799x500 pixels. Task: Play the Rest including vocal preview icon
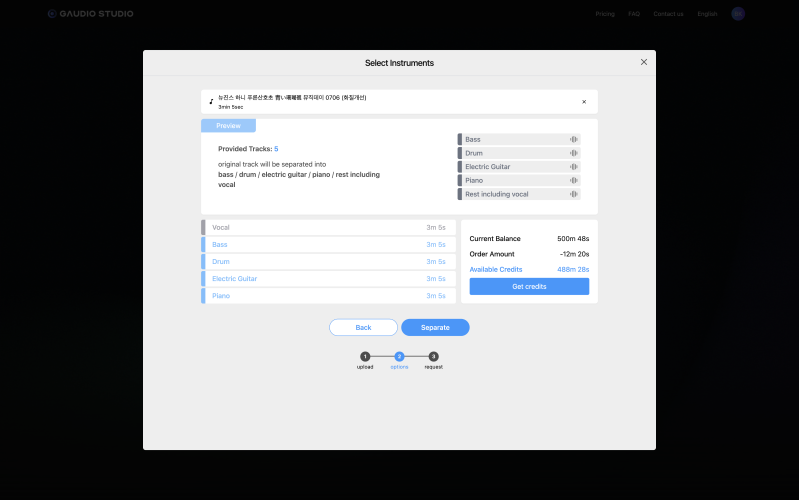(574, 194)
